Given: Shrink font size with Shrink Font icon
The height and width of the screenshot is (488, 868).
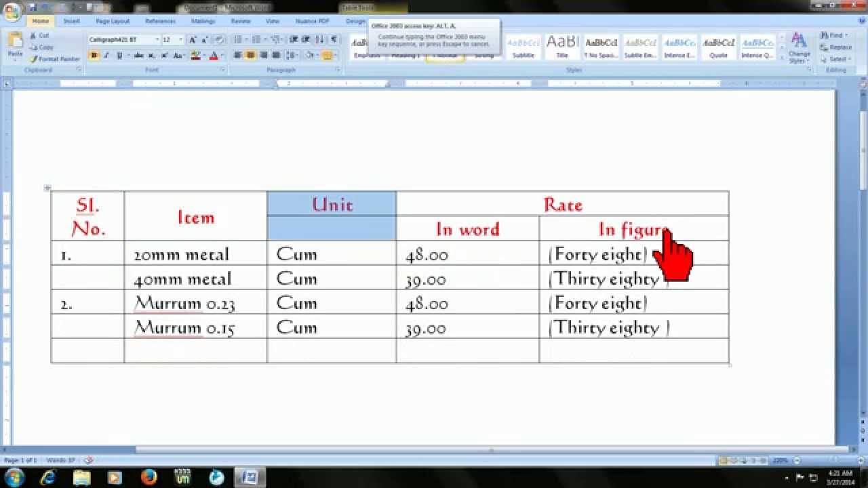Looking at the screenshot, I should [x=205, y=40].
